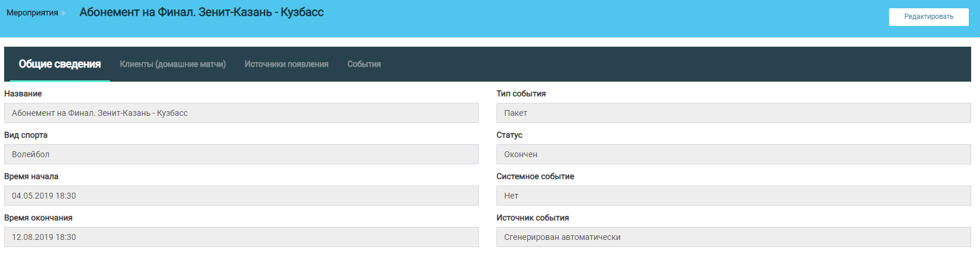The image size is (980, 263).
Task: Select the События tab
Action: point(364,64)
